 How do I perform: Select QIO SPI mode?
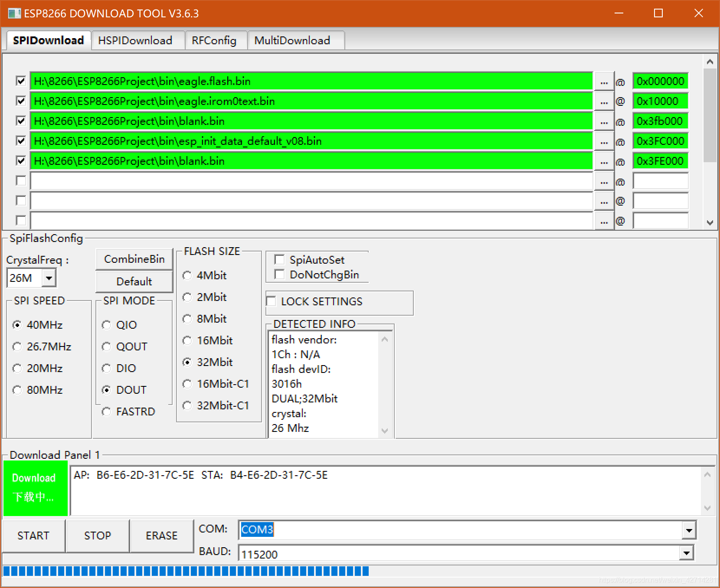point(106,324)
